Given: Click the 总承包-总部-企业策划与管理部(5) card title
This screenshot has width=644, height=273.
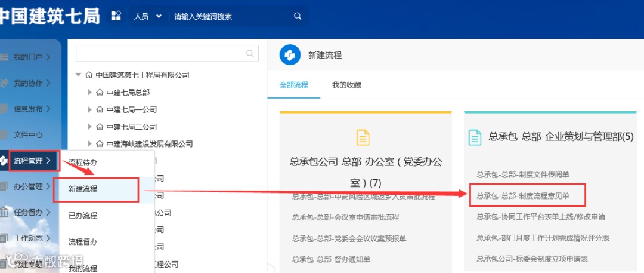Looking at the screenshot, I should coord(561,137).
